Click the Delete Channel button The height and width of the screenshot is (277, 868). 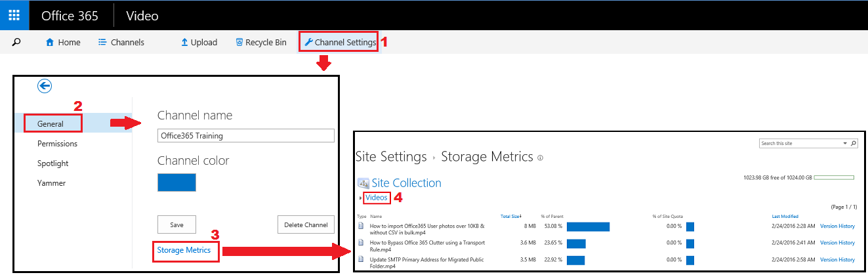click(x=306, y=224)
